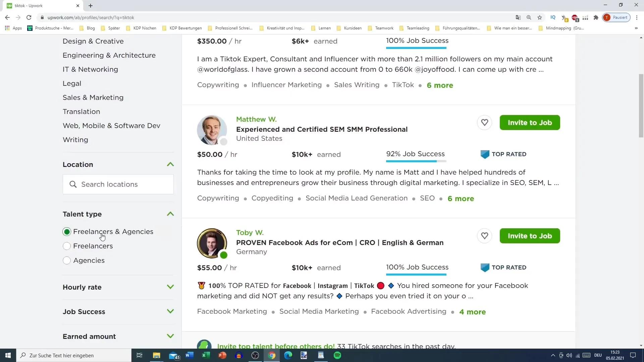The height and width of the screenshot is (362, 644).
Task: Open PowerPoint from the taskbar
Action: coord(222,355)
